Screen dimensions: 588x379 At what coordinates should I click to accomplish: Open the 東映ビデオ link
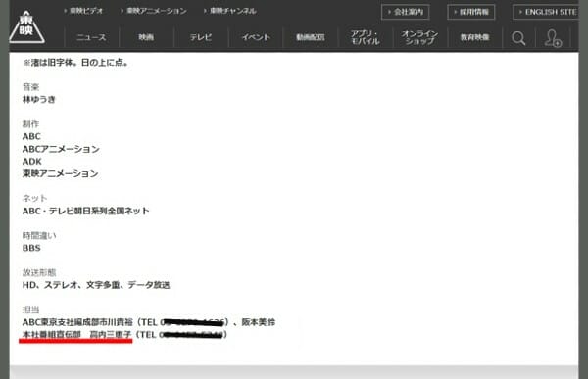pyautogui.click(x=83, y=11)
